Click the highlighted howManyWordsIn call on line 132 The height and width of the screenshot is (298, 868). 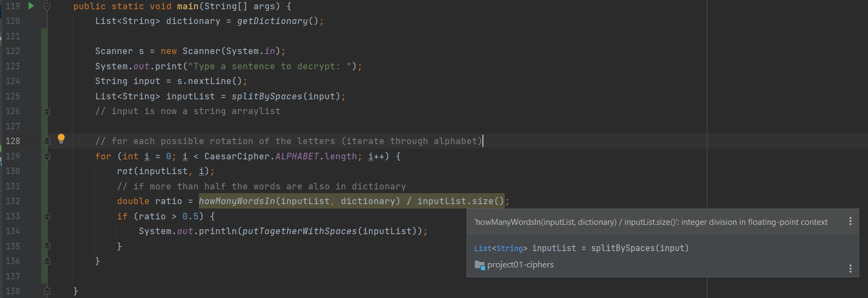tap(237, 201)
